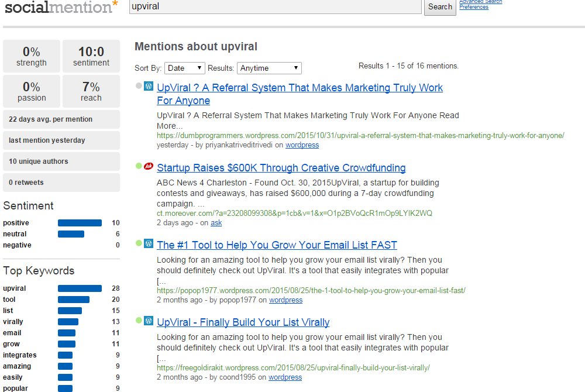The height and width of the screenshot is (392, 585).
Task: Click the 0% strength box
Action: point(32,56)
